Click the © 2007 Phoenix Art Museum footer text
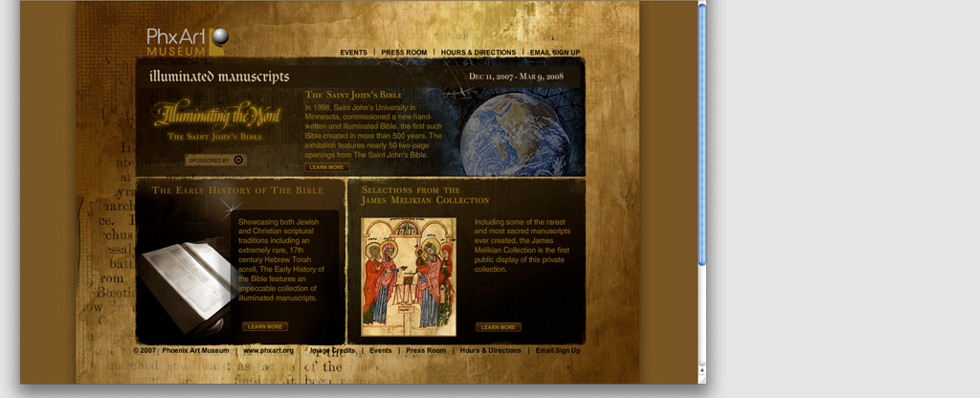 [181, 350]
